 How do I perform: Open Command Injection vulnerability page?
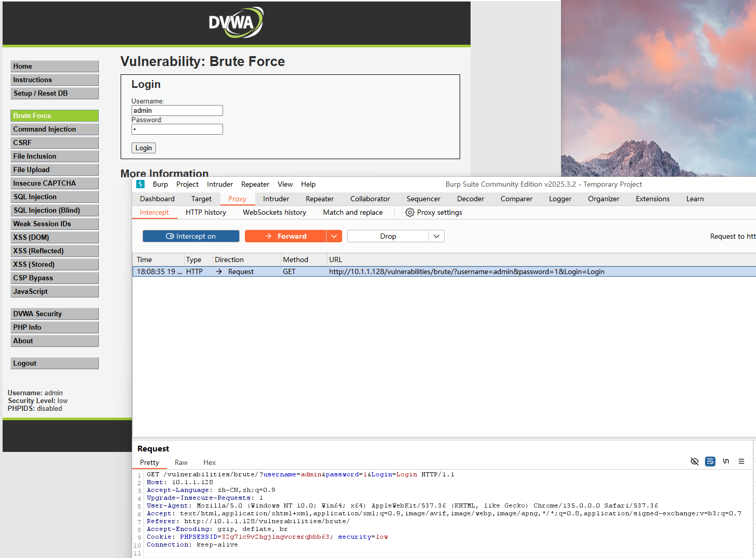[x=55, y=129]
